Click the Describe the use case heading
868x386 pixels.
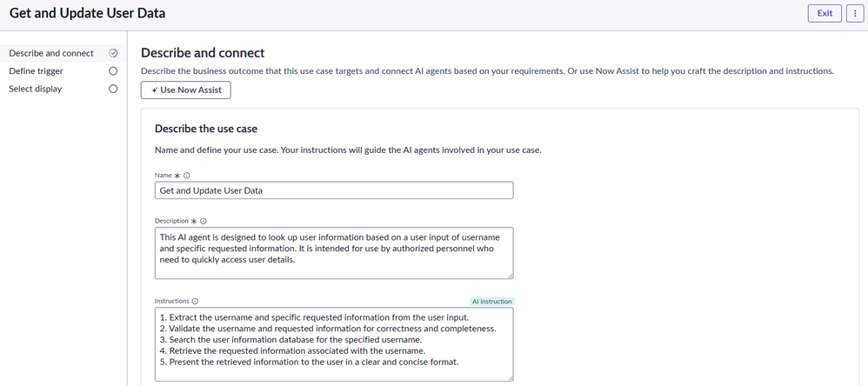tap(205, 129)
